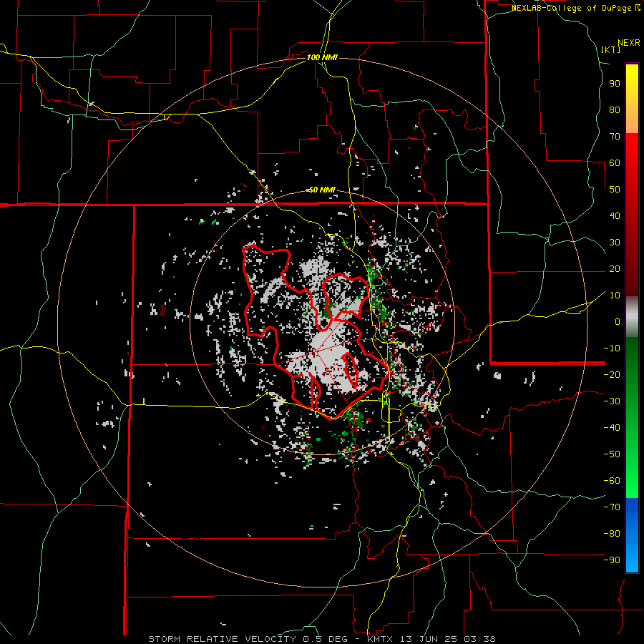Click the [KT] units label

[610, 49]
